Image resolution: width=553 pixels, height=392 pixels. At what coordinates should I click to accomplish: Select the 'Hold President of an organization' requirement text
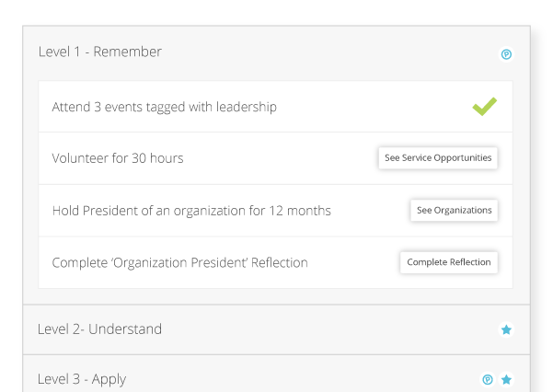(x=191, y=211)
